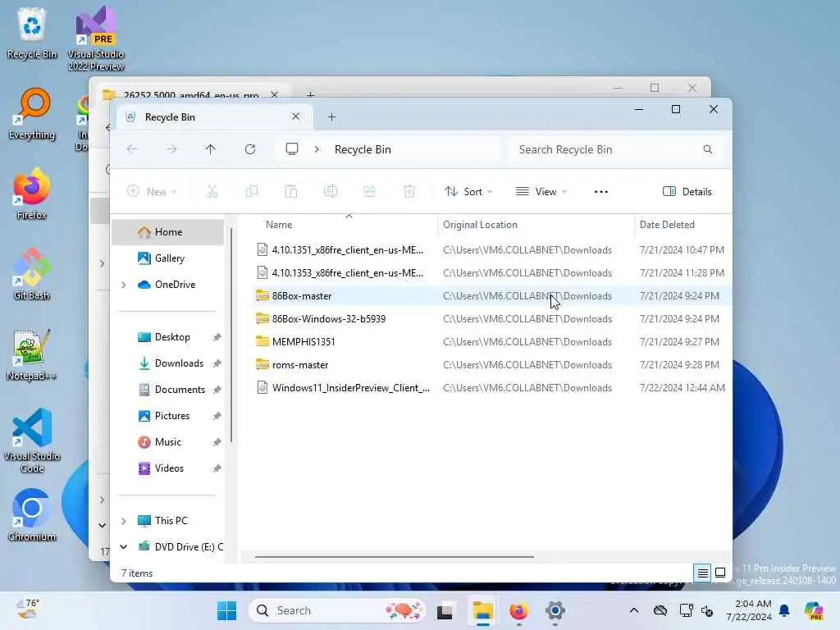Click chevron before Recycle Bin breadcrumb
The width and height of the screenshot is (840, 630).
pyautogui.click(x=317, y=149)
